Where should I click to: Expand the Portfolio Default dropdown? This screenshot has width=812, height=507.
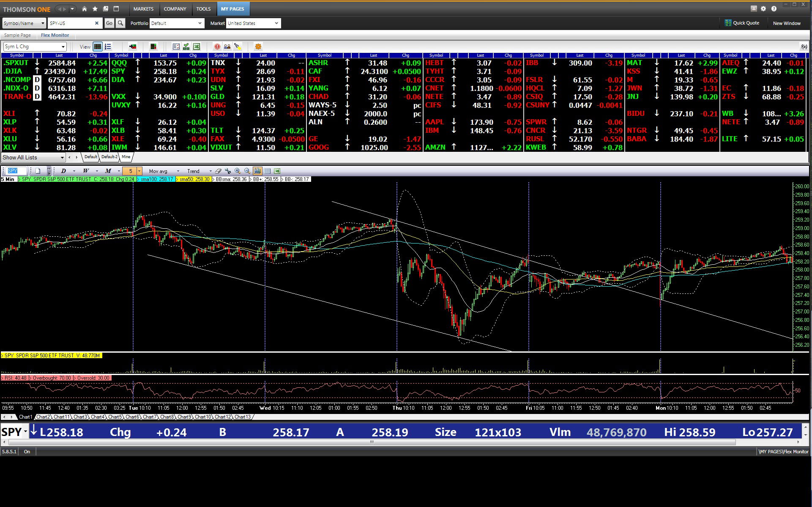click(177, 23)
